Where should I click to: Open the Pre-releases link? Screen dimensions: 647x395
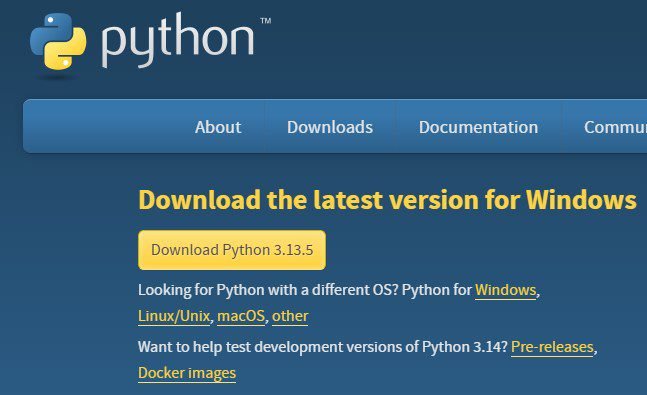pyautogui.click(x=552, y=347)
